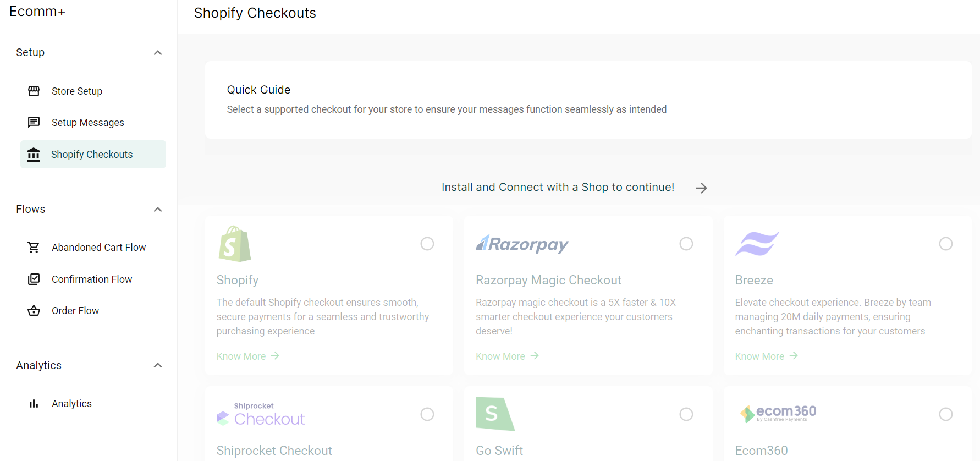Click the Breeze card title
The height and width of the screenshot is (461, 980).
point(754,280)
